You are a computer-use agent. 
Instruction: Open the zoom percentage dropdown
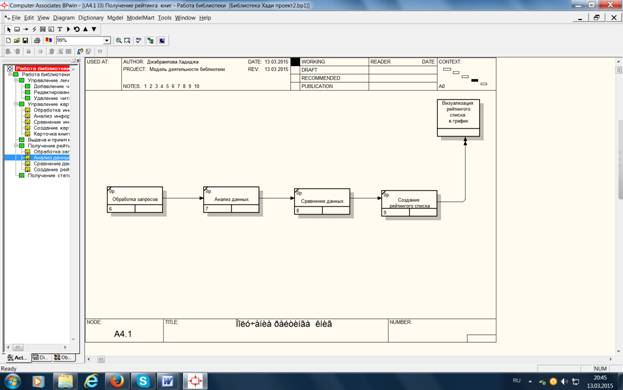(x=106, y=41)
